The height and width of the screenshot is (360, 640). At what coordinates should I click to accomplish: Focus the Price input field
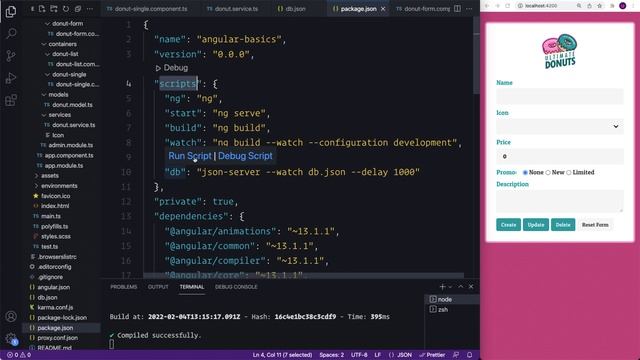(x=560, y=156)
